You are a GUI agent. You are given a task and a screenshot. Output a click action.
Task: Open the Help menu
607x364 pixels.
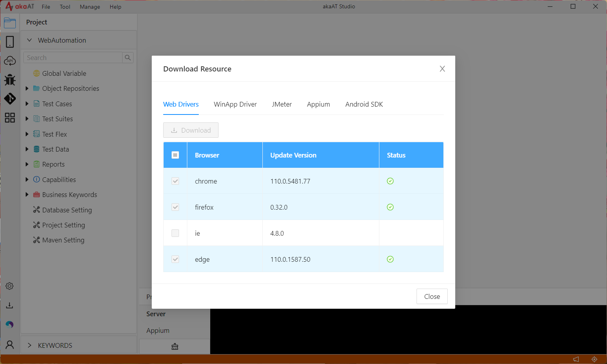pos(115,7)
